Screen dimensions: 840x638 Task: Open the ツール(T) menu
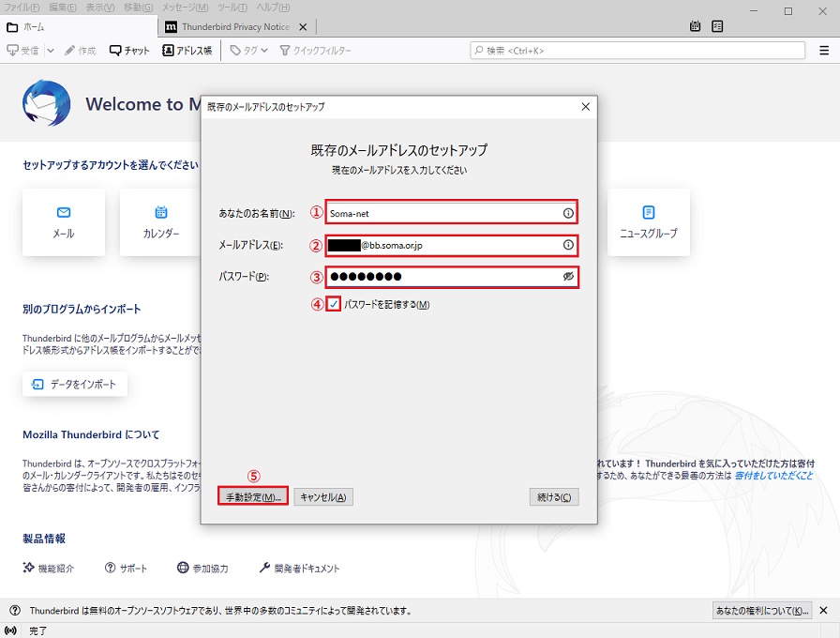click(232, 8)
